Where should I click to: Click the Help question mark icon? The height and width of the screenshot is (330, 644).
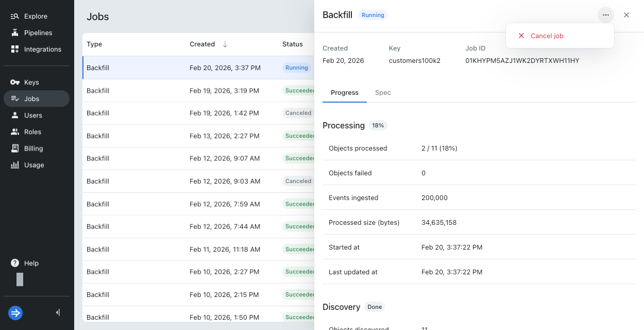tap(15, 263)
